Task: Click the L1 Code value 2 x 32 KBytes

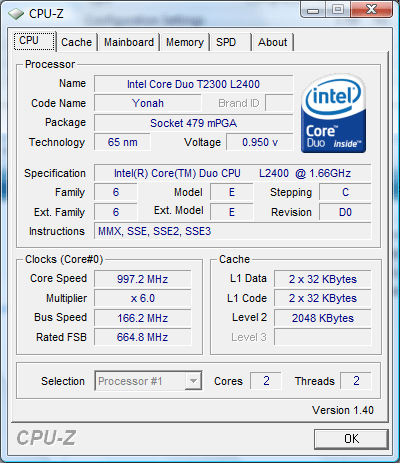Action: coord(323,298)
